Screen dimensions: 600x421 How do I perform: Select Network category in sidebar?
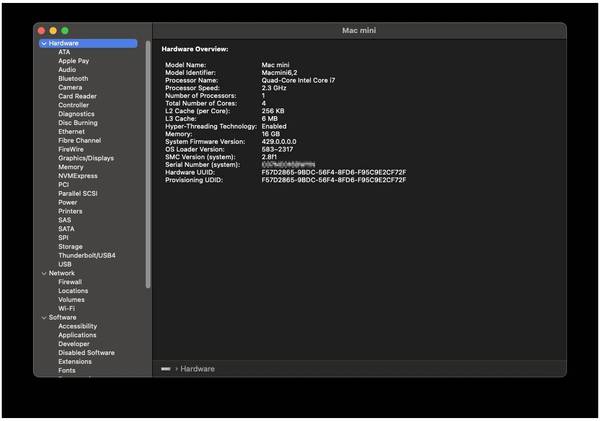[x=62, y=273]
